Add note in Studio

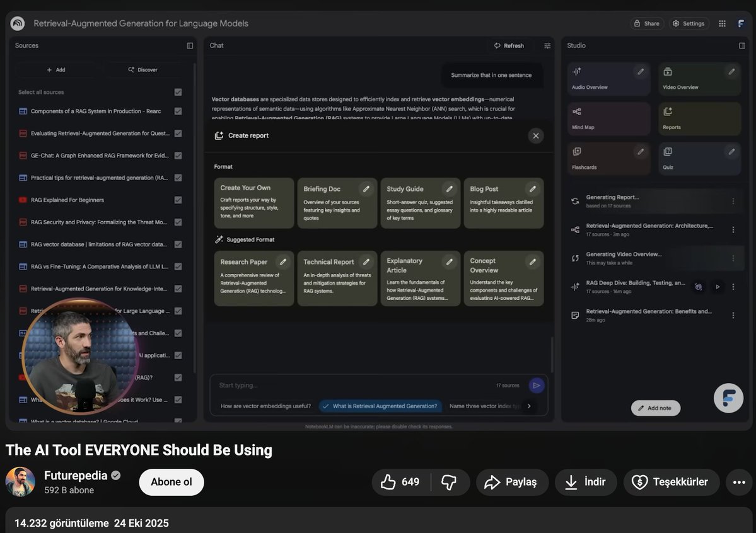click(655, 408)
